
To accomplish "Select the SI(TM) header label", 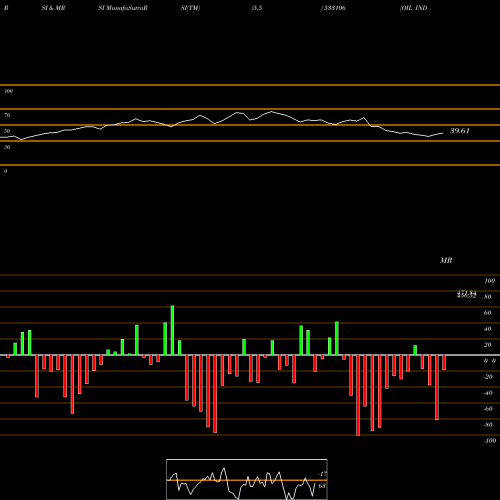I will pyautogui.click(x=190, y=8).
